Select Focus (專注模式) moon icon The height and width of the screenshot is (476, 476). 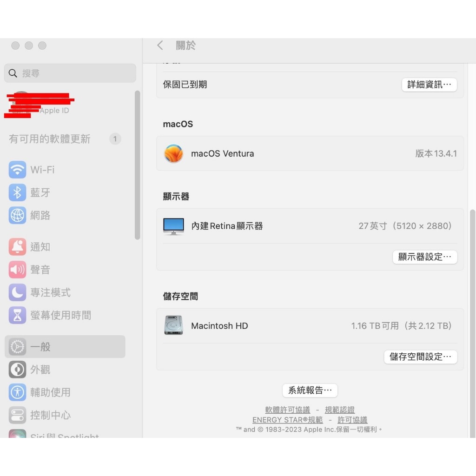pos(17,292)
